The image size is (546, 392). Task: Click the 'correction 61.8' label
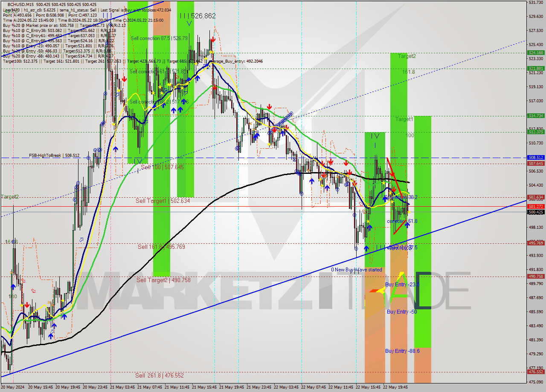(x=402, y=221)
